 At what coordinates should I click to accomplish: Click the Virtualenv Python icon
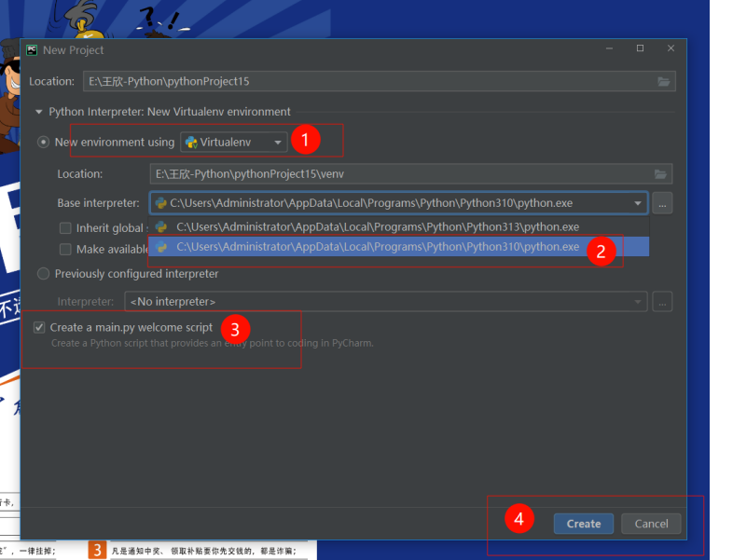pyautogui.click(x=191, y=142)
